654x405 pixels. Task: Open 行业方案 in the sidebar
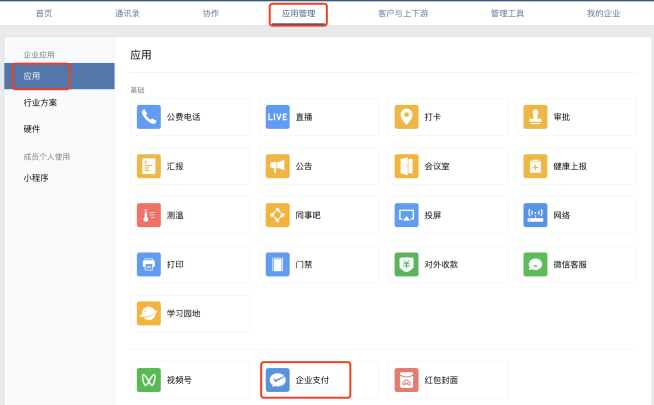[40, 103]
